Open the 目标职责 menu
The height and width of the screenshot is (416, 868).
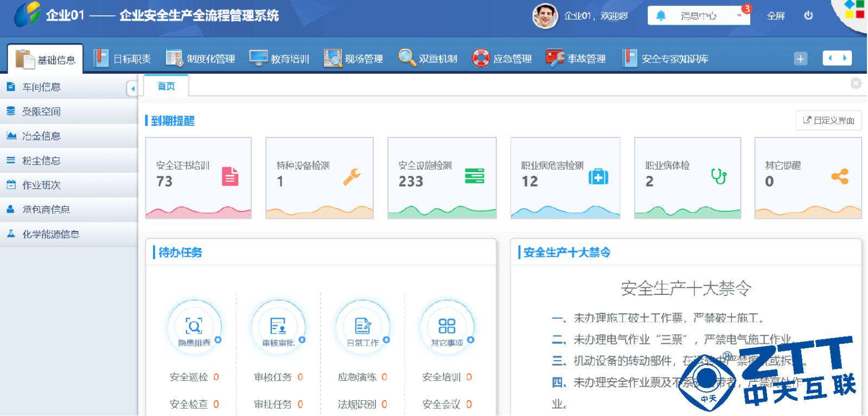click(122, 59)
